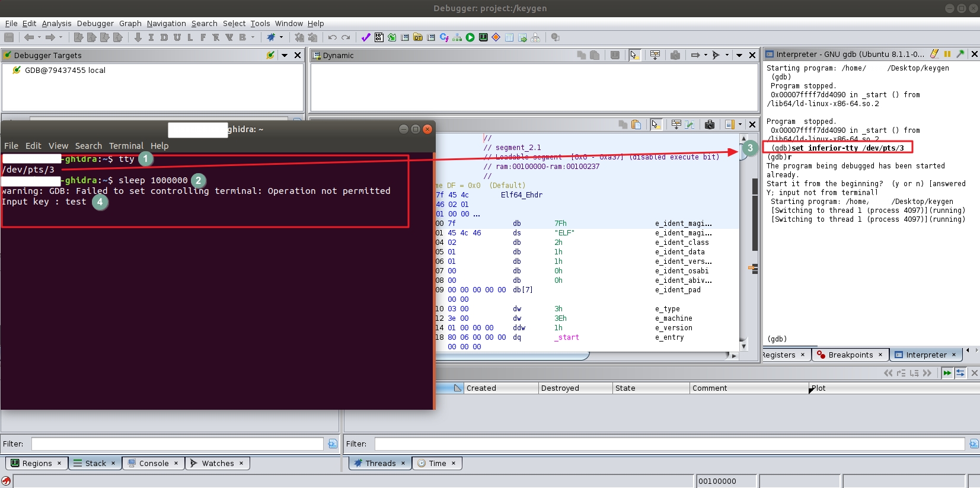This screenshot has width=980, height=488.
Task: Open the Bytes viewer icon
Action: pyautogui.click(x=379, y=37)
